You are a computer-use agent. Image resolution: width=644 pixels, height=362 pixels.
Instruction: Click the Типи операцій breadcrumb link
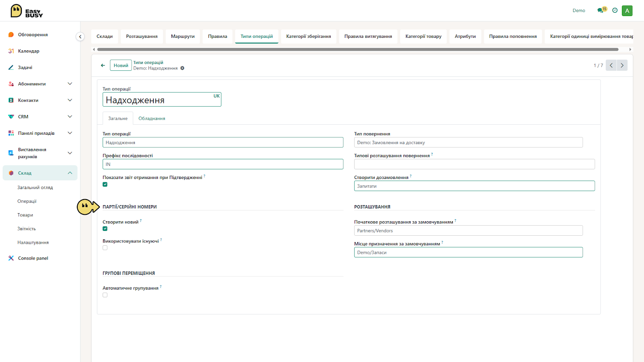(148, 63)
